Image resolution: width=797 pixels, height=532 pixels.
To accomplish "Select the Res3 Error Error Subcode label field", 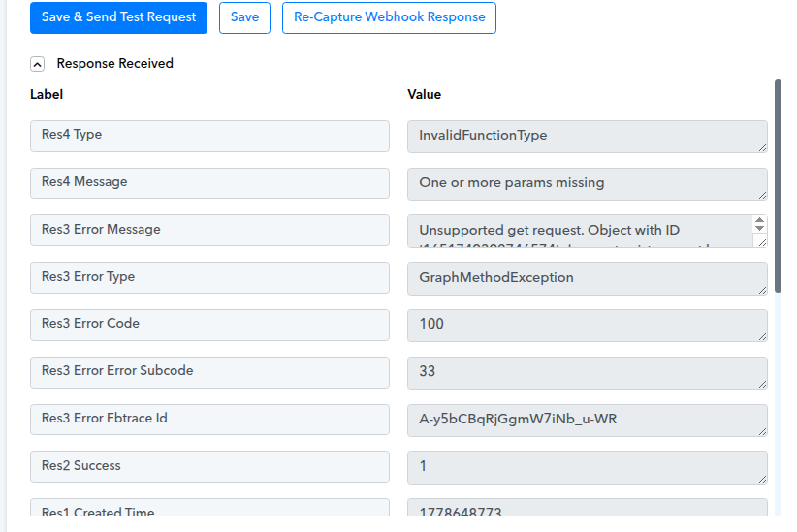I will pyautogui.click(x=209, y=372).
